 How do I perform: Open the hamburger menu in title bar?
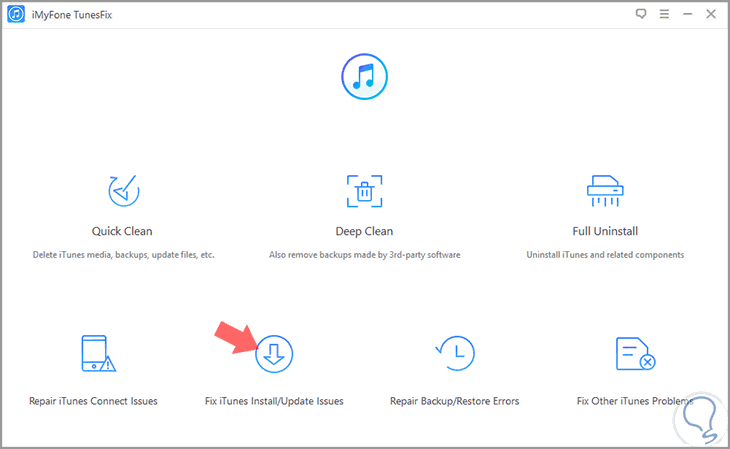664,14
